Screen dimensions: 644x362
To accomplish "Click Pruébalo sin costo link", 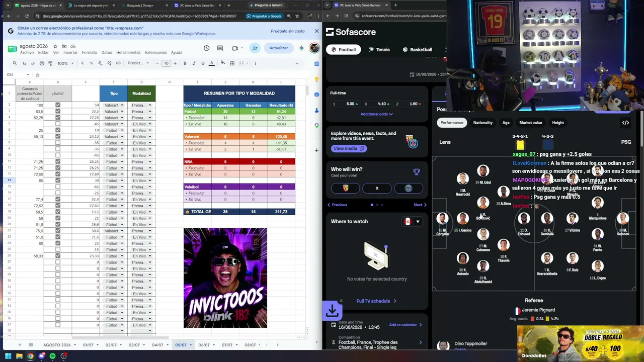I will tap(288, 31).
